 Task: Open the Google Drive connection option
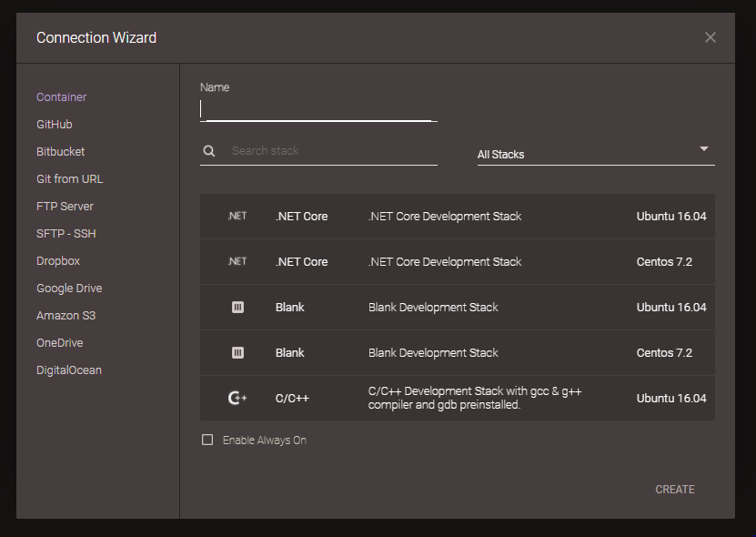pyautogui.click(x=69, y=288)
